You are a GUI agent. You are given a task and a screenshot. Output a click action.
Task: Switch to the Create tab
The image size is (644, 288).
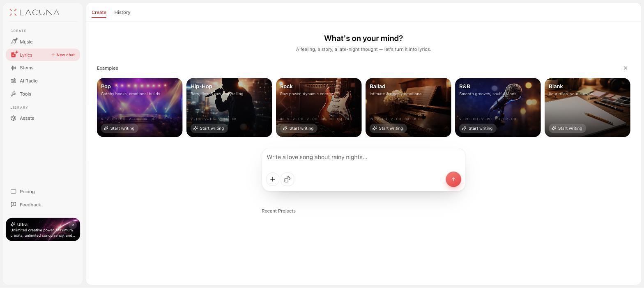[99, 12]
